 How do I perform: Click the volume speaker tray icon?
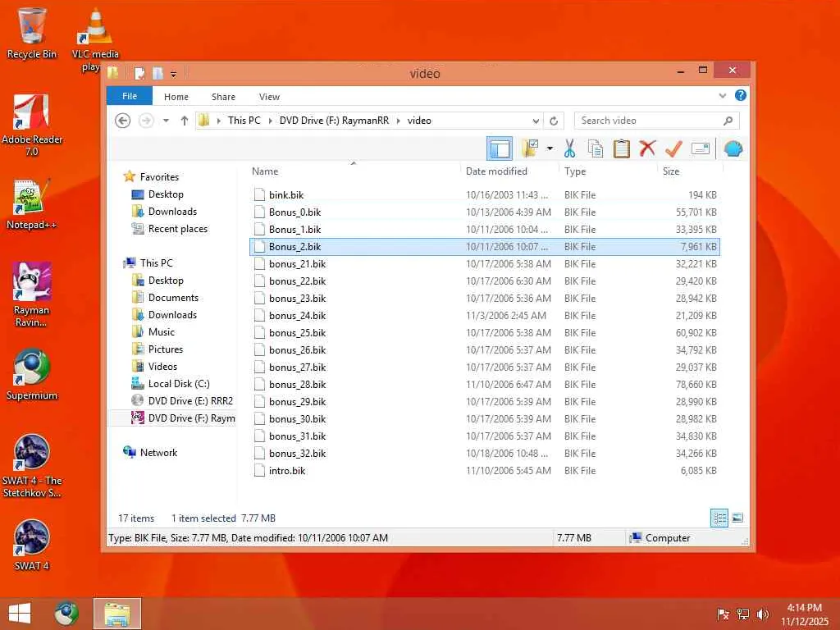click(x=762, y=614)
